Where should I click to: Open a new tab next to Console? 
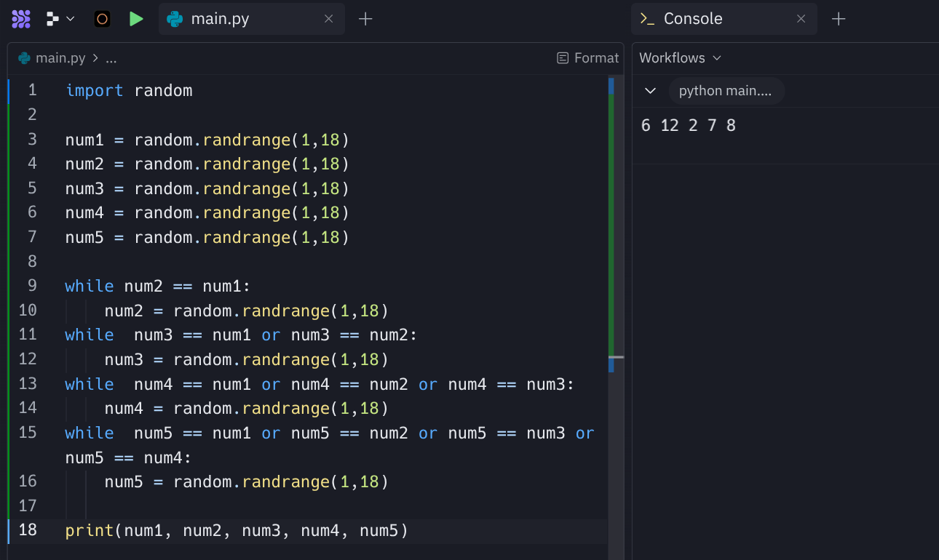(x=839, y=19)
